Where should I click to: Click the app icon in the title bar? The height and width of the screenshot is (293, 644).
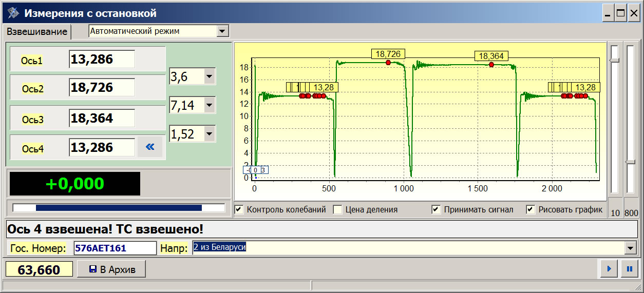click(x=12, y=13)
